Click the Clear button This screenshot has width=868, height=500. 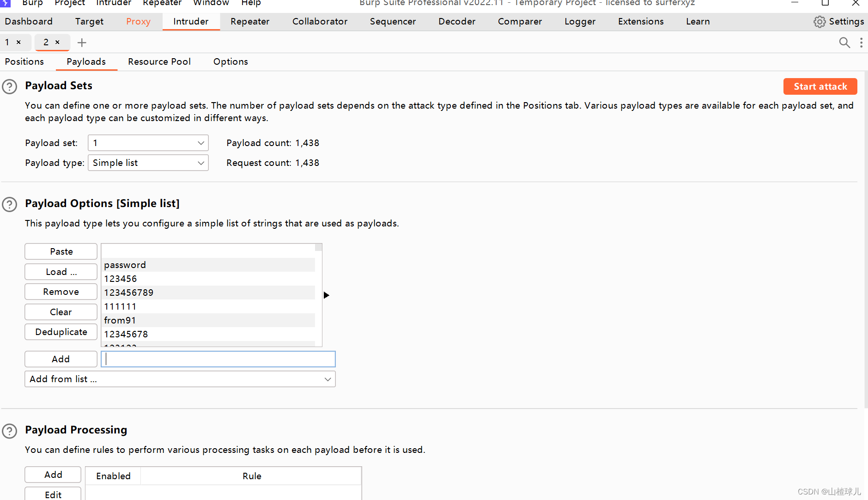[61, 312]
